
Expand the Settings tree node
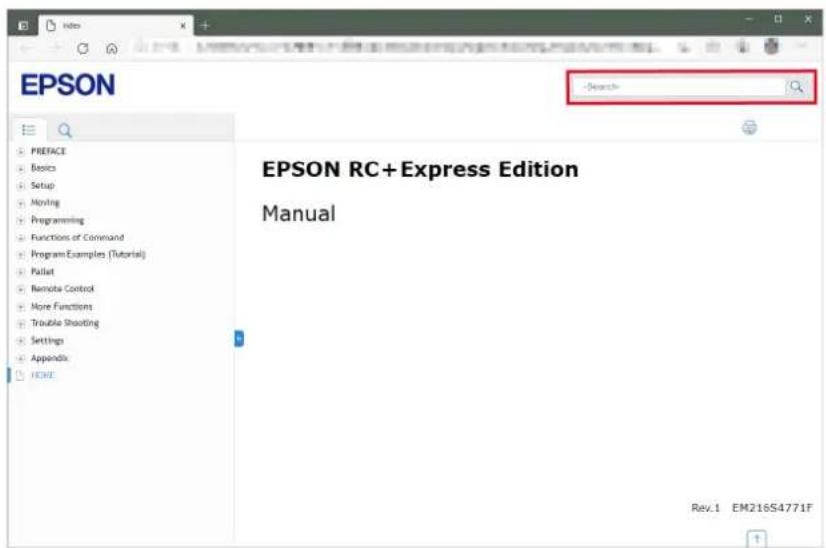point(21,341)
